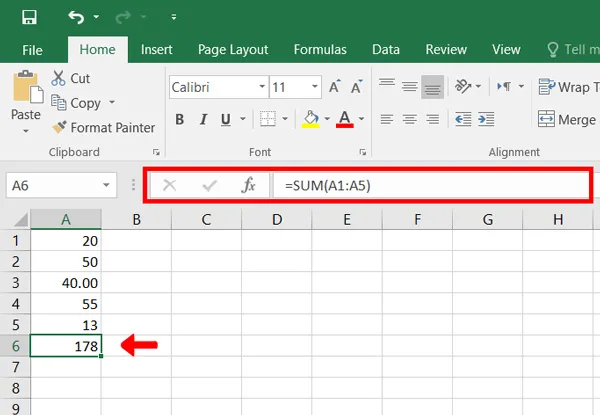Expand the Name Box dropdown arrow
Image resolution: width=600 pixels, height=415 pixels.
tap(106, 186)
